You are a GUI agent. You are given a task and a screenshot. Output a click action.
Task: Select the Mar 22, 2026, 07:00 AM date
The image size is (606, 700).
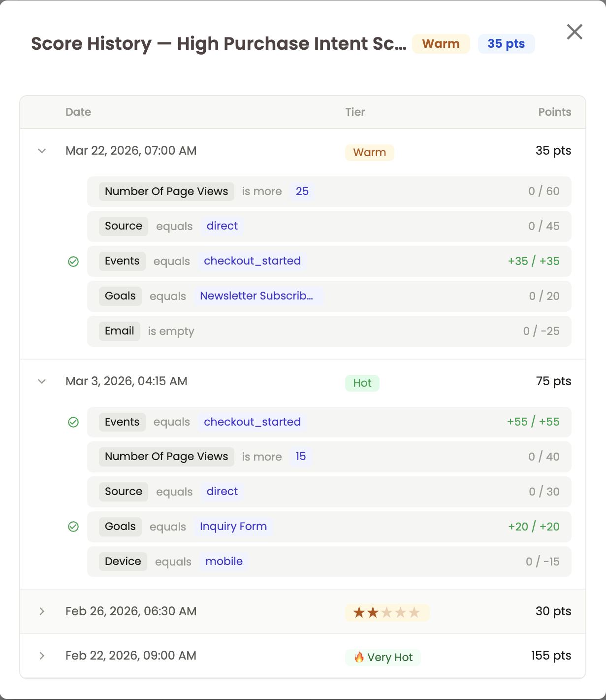131,151
